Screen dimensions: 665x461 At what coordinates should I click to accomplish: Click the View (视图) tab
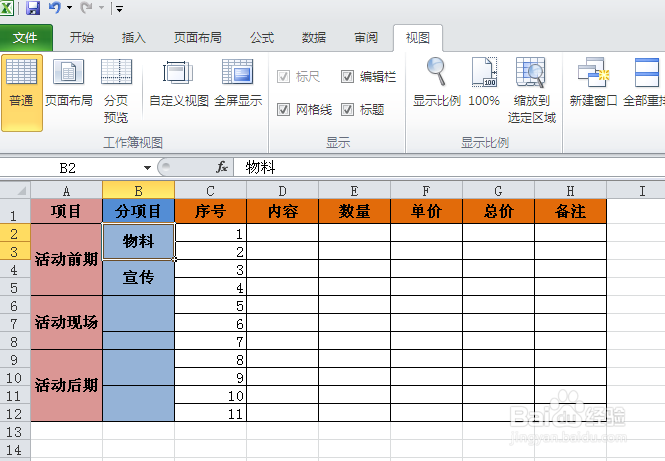[x=418, y=38]
